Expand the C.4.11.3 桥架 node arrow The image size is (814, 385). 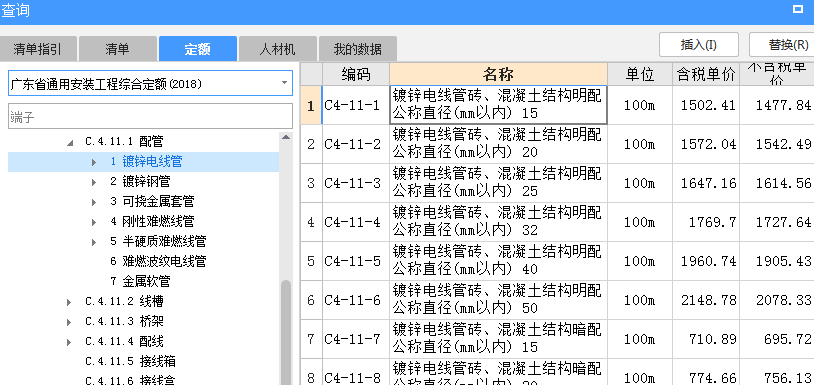(70, 322)
